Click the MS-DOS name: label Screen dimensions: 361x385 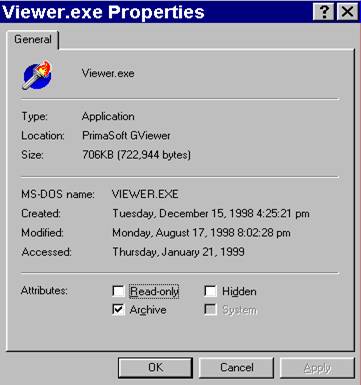coord(58,194)
